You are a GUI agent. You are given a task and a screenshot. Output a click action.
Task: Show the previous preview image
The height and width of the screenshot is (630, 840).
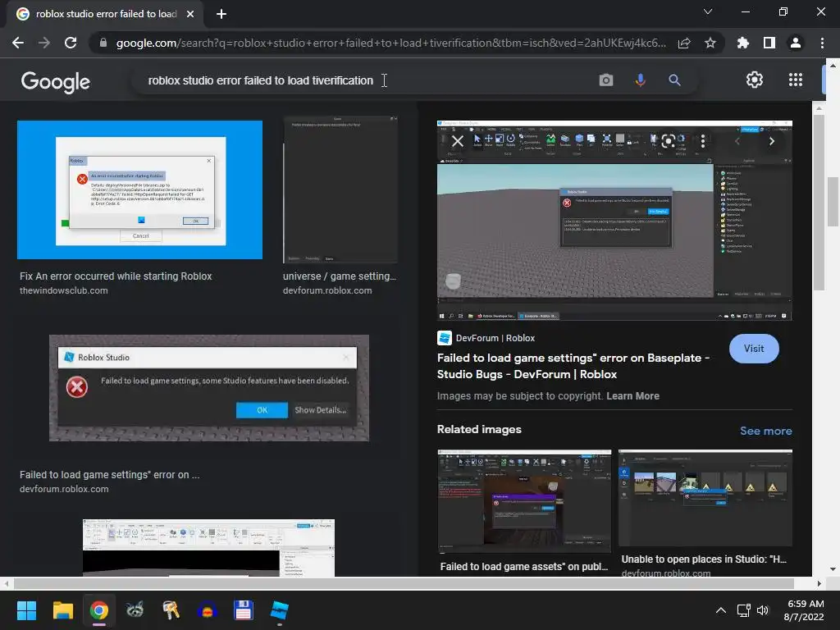click(737, 141)
